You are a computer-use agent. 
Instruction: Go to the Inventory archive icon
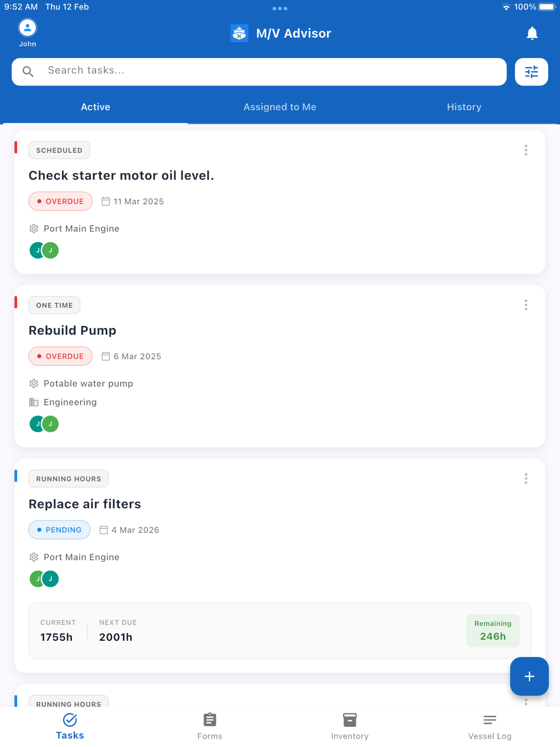350,719
